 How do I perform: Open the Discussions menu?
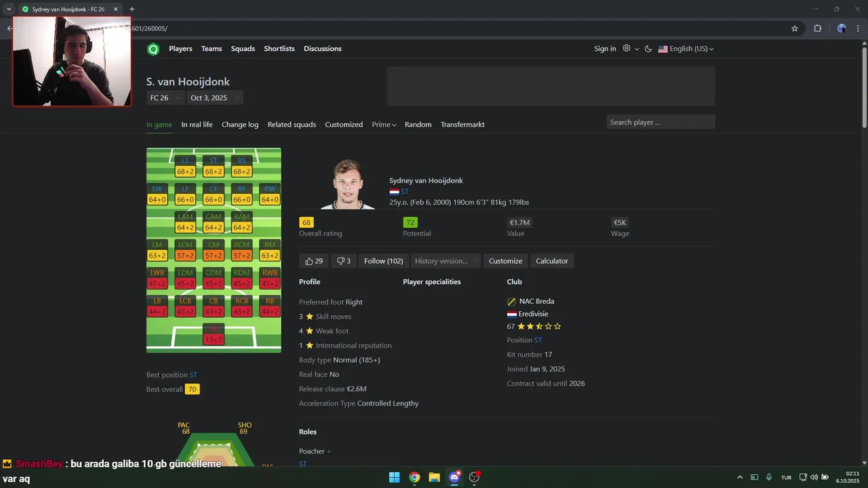[323, 49]
